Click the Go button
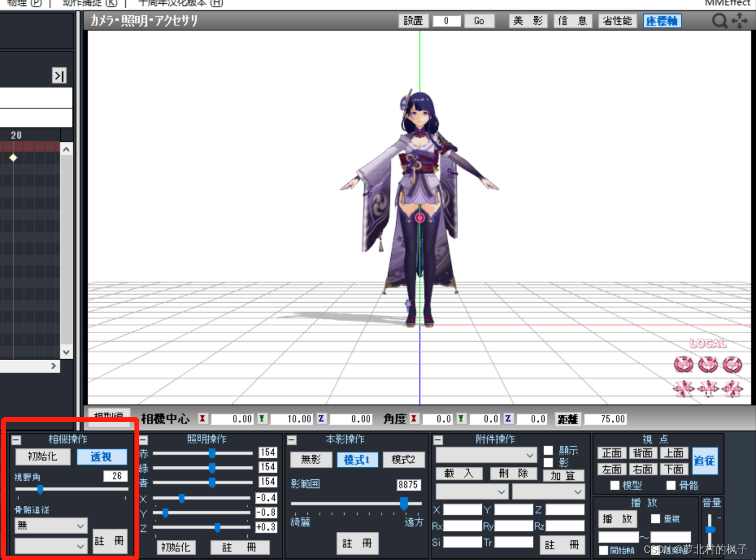This screenshot has width=756, height=560. (x=479, y=21)
